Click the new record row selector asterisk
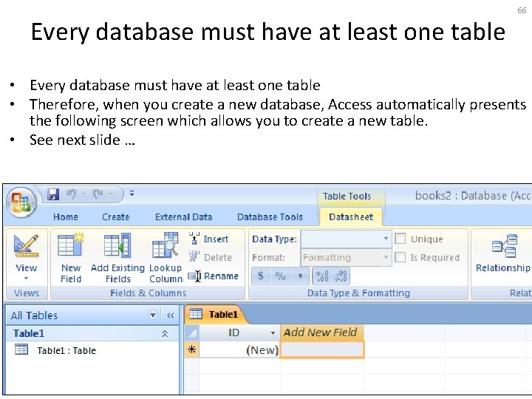The width and height of the screenshot is (532, 399). pyautogui.click(x=191, y=349)
